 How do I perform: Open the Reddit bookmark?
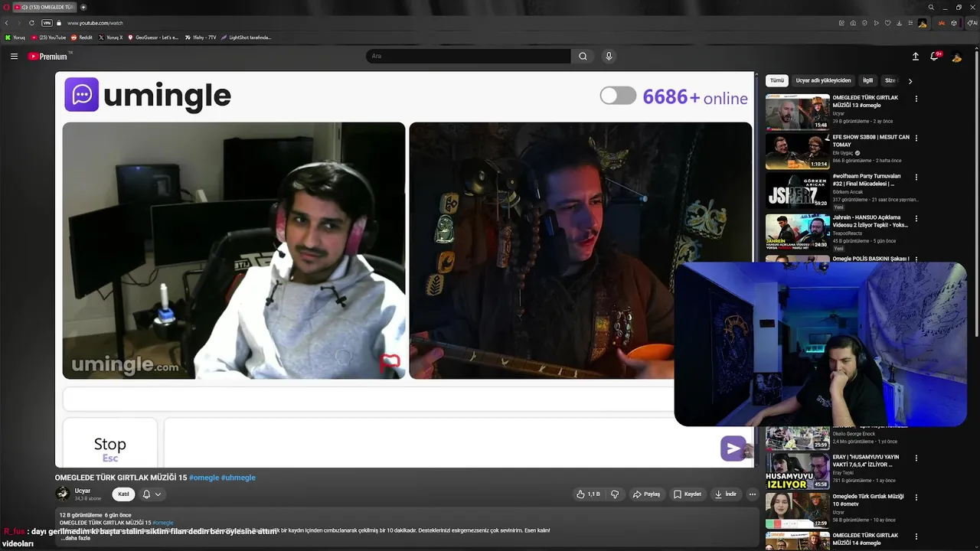(x=82, y=37)
